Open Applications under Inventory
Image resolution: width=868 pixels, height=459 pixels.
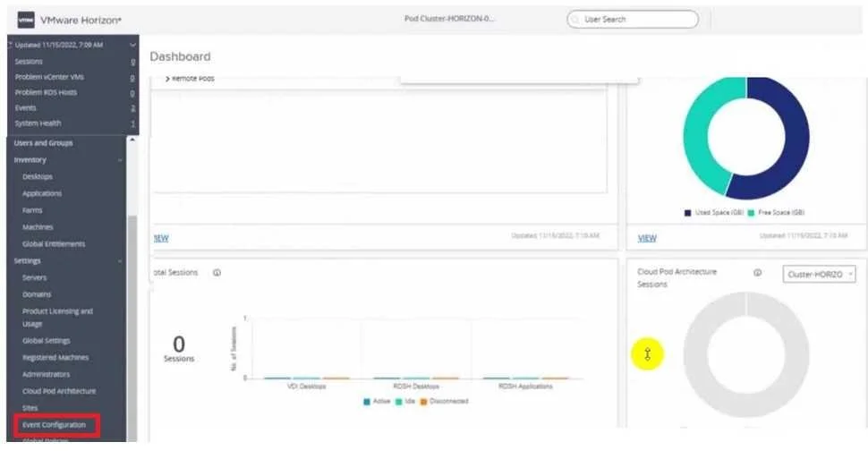click(x=42, y=193)
